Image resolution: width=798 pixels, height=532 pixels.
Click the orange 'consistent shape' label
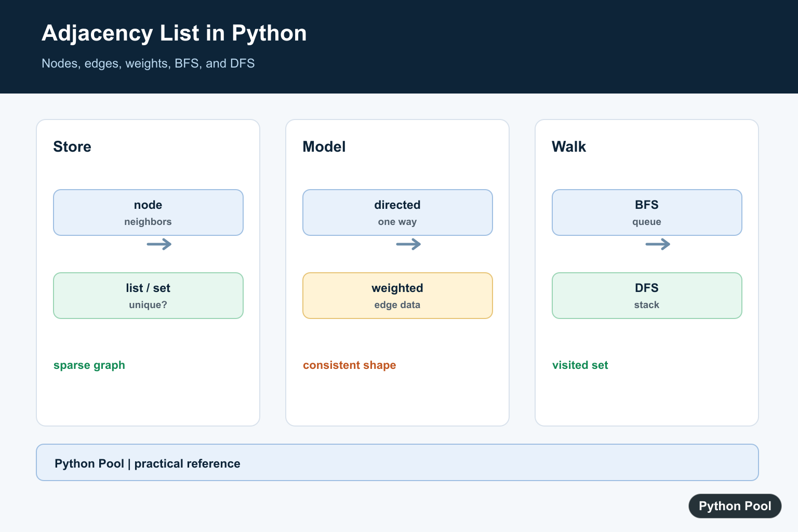(350, 365)
